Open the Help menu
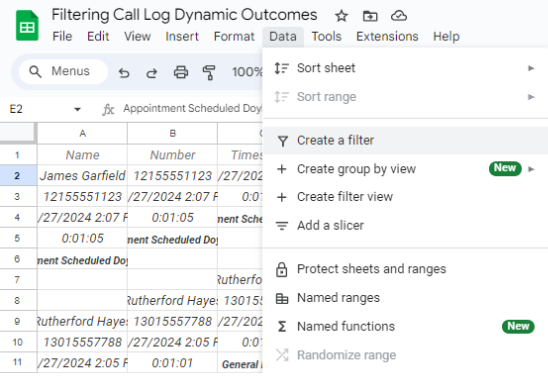The image size is (548, 377). [x=446, y=36]
